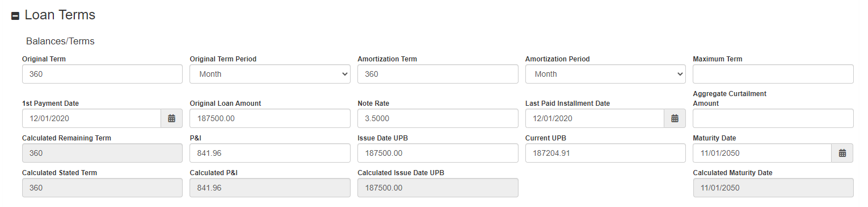868x207 pixels.
Task: Click the Original Term field
Action: point(102,74)
